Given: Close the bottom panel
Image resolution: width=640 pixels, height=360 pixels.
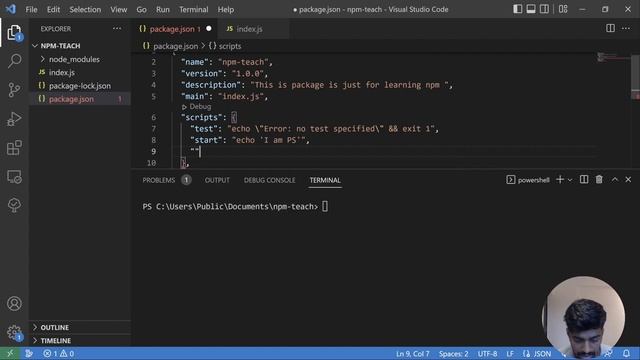Looking at the screenshot, I should point(628,180).
